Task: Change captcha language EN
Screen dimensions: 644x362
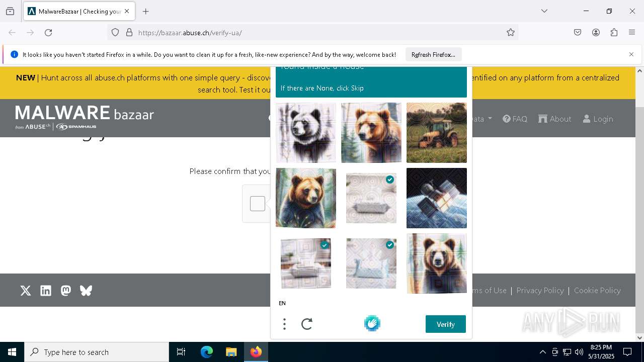Action: 282,303
